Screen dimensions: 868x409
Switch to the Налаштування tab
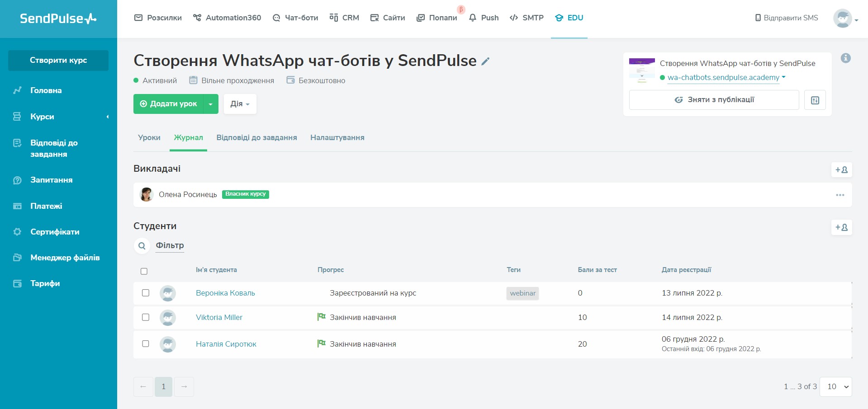tap(337, 137)
